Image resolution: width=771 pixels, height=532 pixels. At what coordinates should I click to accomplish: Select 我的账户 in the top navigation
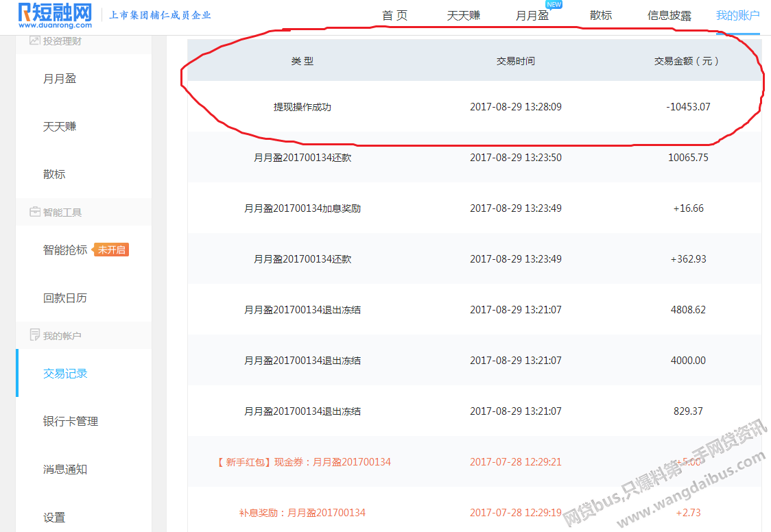(737, 16)
